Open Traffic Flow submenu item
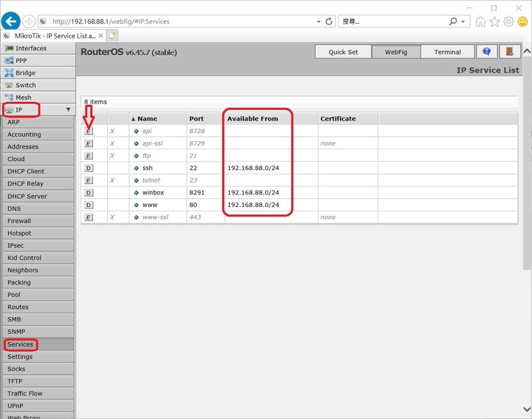 click(38, 394)
